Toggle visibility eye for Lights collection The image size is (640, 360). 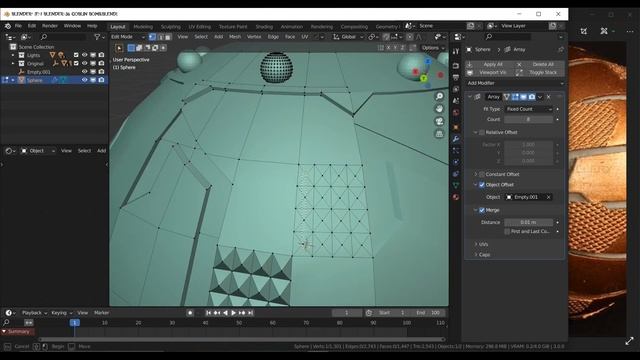(x=84, y=55)
